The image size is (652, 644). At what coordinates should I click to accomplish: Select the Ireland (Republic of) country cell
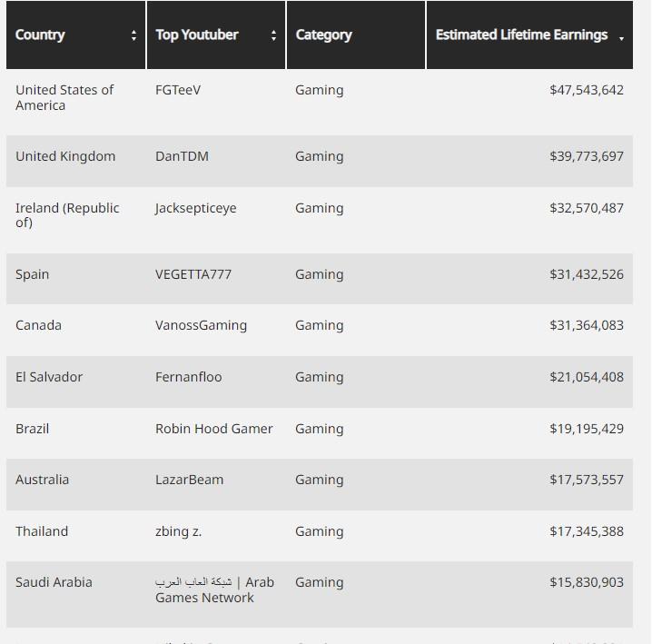click(67, 215)
